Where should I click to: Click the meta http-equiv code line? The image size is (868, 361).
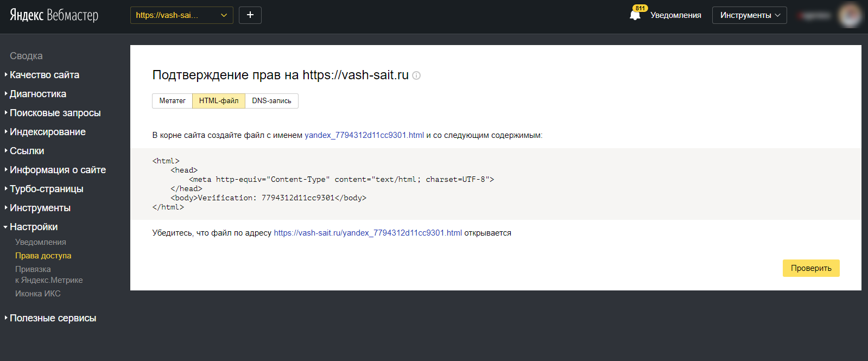[341, 179]
